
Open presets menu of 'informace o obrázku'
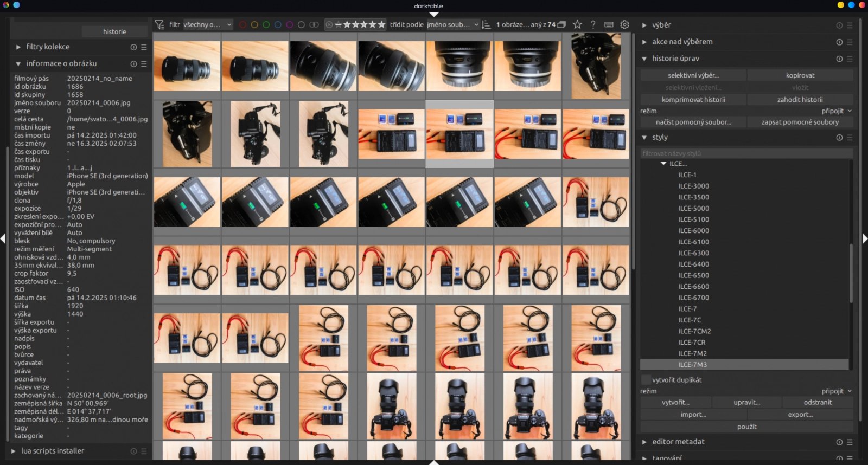click(x=144, y=64)
